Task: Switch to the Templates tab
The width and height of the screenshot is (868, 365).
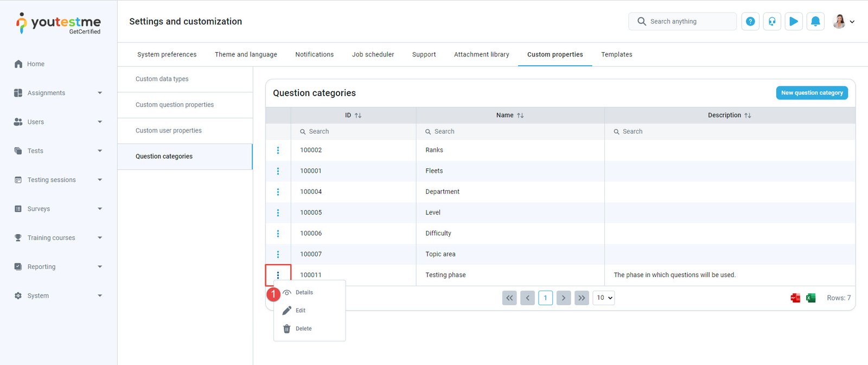Action: pyautogui.click(x=616, y=54)
